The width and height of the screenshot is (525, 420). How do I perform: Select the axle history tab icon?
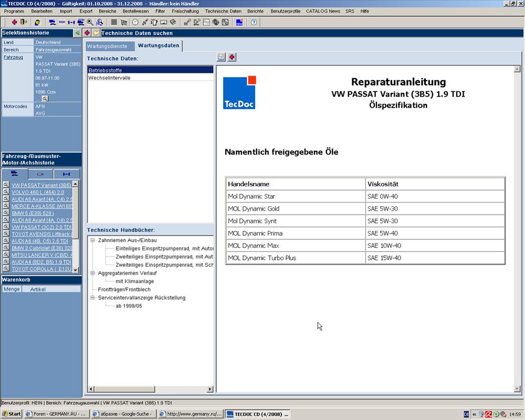67,174
